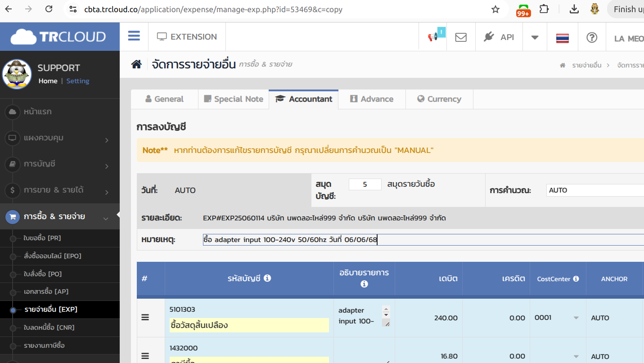Image resolution: width=644 pixels, height=363 pixels.
Task: Open the EXTENSION menu in header
Action: 187,37
